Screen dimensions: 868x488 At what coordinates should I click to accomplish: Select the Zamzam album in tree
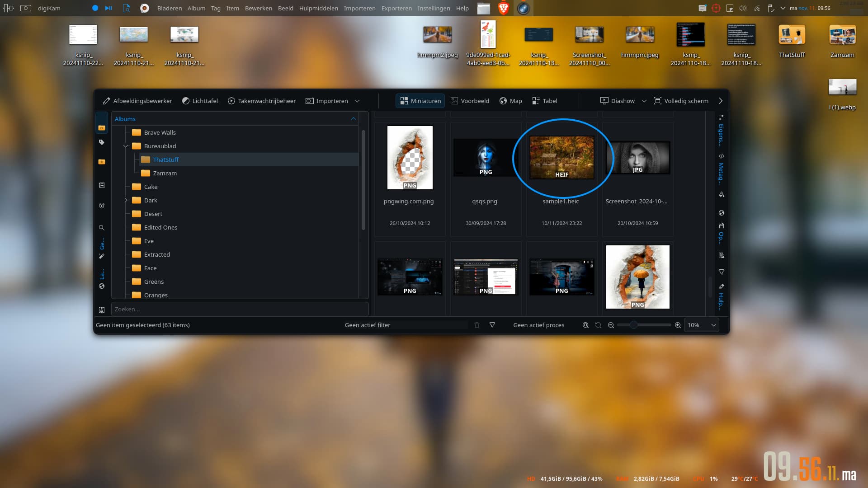point(165,173)
